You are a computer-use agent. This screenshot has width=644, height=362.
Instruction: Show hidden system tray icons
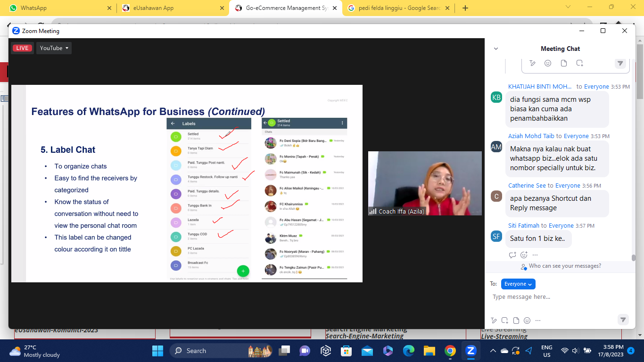tap(493, 351)
